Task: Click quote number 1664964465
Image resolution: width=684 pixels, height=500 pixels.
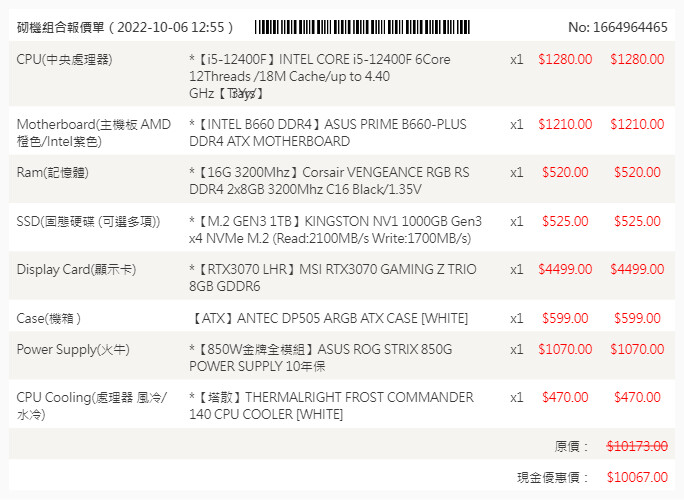Action: (617, 27)
